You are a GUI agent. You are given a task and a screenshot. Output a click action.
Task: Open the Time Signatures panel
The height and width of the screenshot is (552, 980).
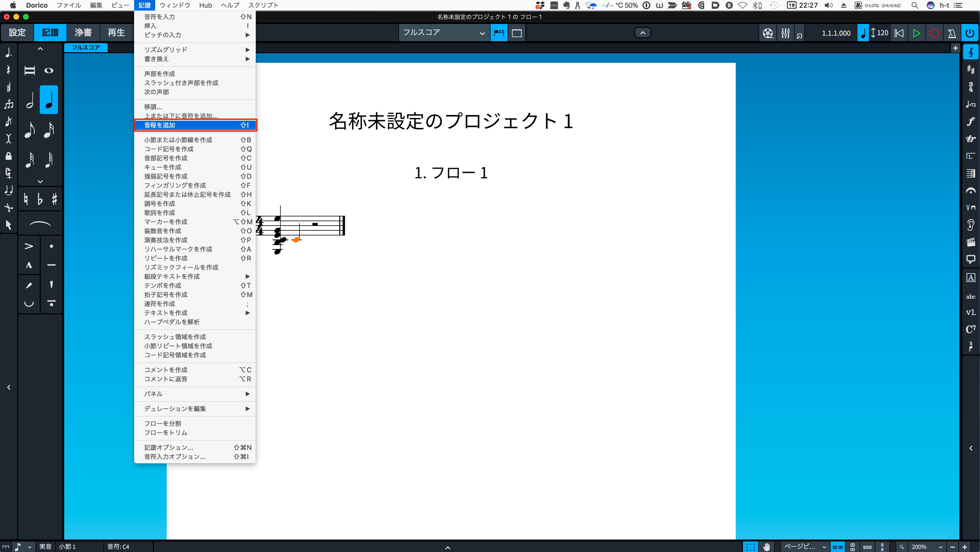(x=971, y=87)
